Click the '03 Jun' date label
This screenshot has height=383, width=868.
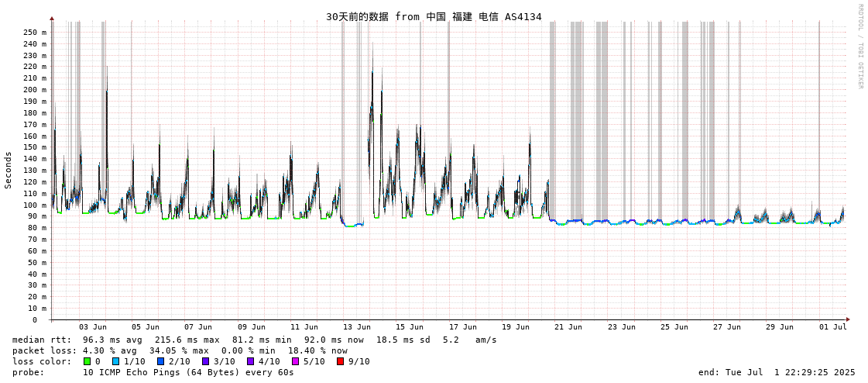(93, 327)
